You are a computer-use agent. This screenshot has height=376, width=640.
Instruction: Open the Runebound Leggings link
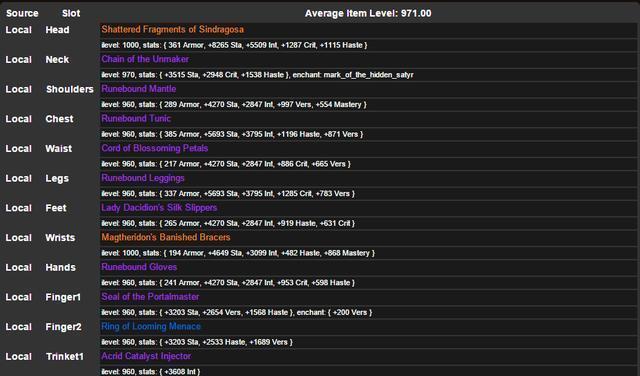143,178
